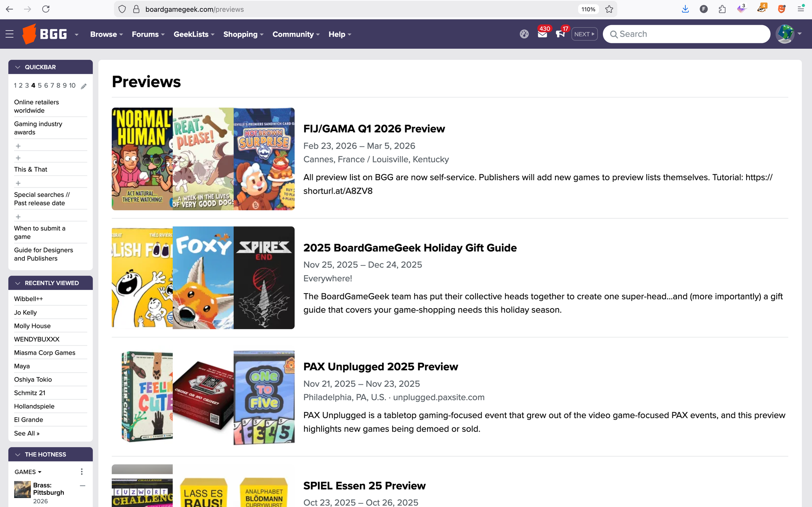
Task: Open the three-dot menu in The Hotness
Action: (82, 472)
